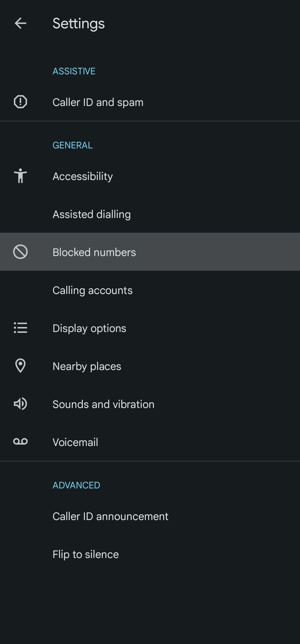Click the ADVANCED section header

pos(76,485)
